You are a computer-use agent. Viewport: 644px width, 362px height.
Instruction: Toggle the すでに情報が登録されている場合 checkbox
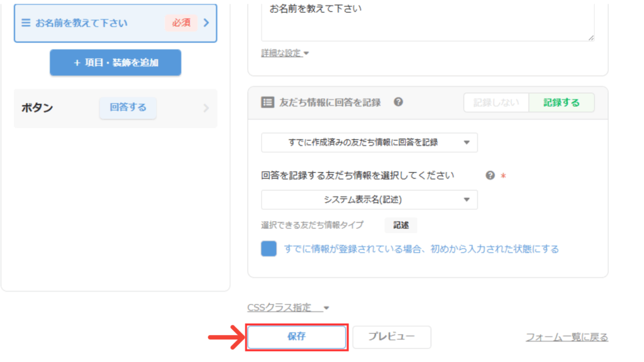click(x=269, y=249)
